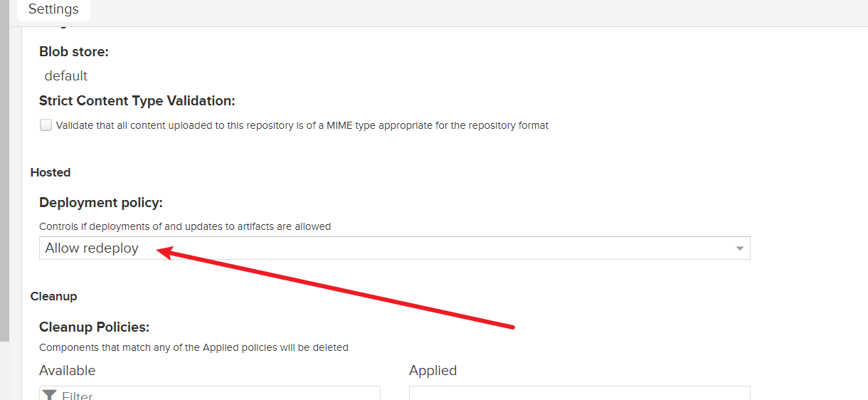Viewport: 868px width, 400px height.
Task: Click the Blob store label
Action: [74, 51]
